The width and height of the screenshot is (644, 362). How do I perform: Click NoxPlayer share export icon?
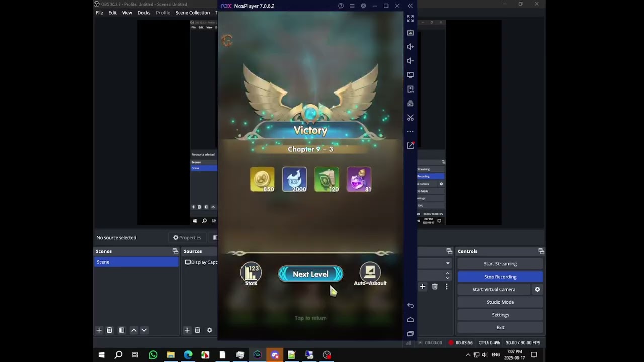click(410, 145)
